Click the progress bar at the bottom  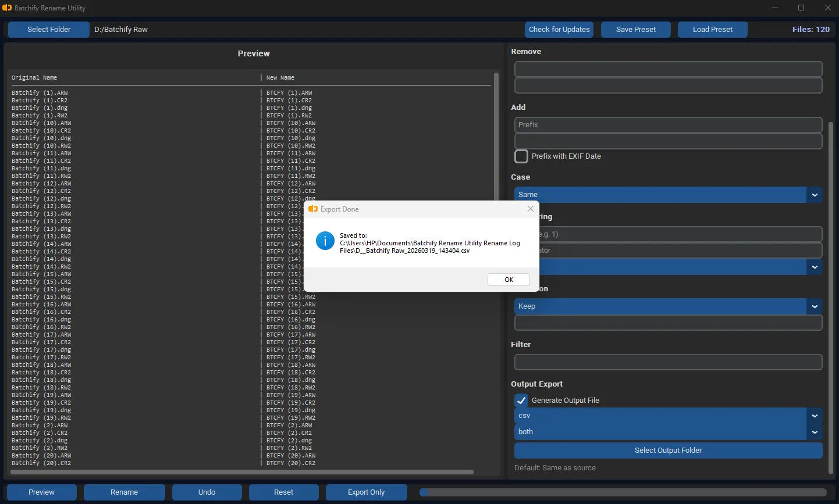coord(625,492)
